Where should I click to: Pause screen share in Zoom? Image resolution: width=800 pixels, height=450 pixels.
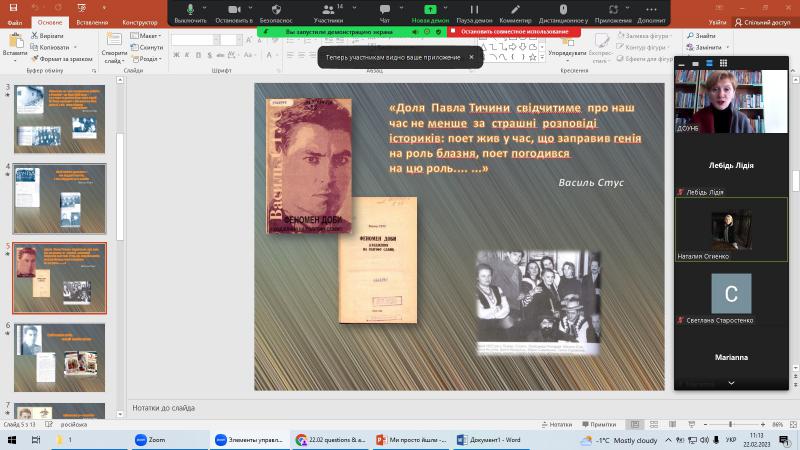tap(474, 10)
